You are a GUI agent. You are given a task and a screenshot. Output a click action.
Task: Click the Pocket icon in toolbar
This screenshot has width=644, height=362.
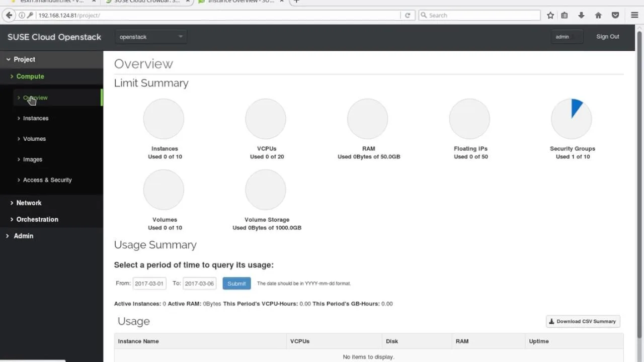[x=615, y=15]
